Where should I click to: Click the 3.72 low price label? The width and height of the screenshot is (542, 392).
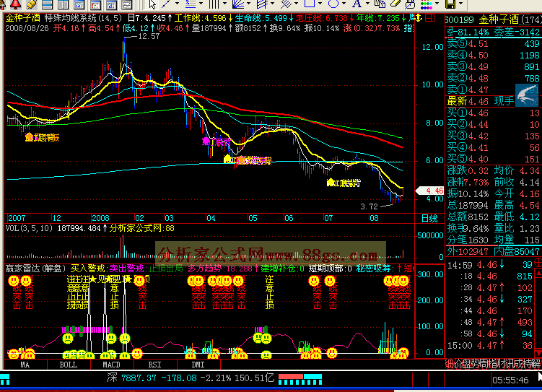[370, 206]
